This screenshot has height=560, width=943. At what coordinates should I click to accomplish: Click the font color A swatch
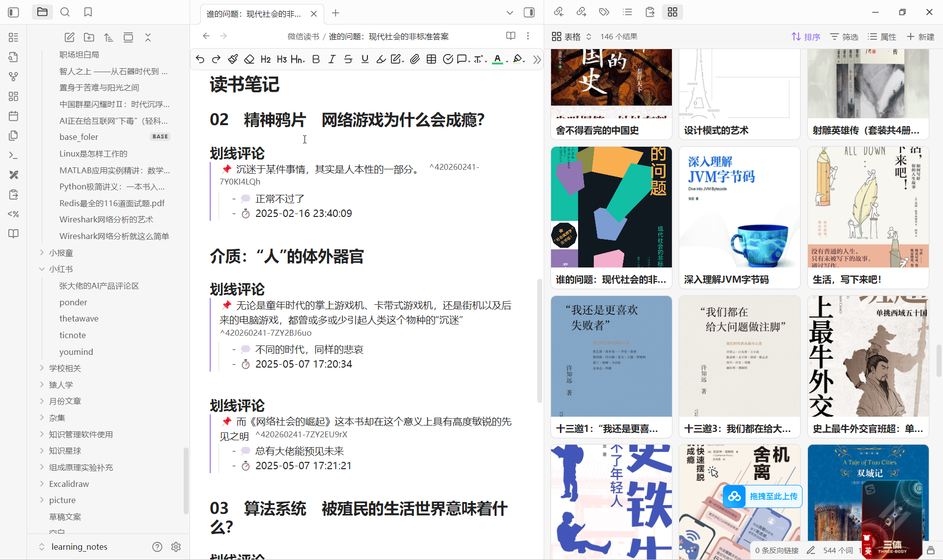pos(497,59)
